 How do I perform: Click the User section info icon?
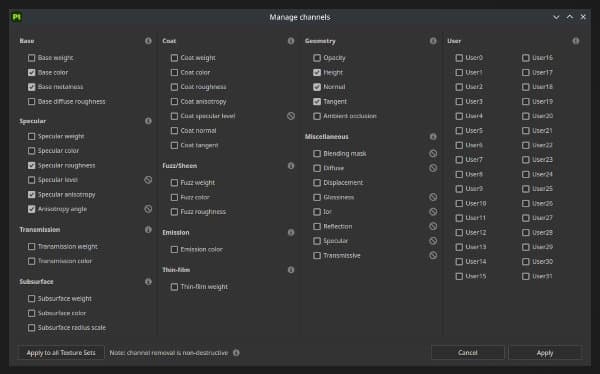click(576, 41)
